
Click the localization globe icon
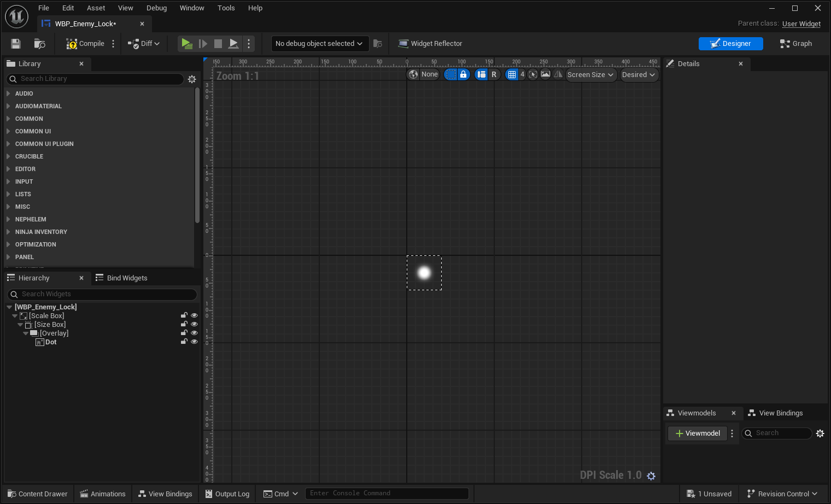click(x=413, y=75)
